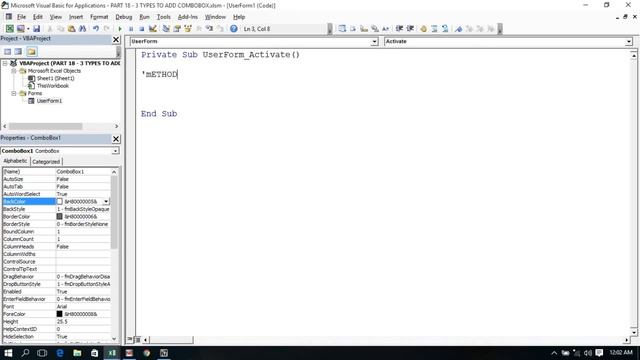Click the Complete Word edit toolbar icon
This screenshot has height=360, width=640.
[x=385, y=29]
